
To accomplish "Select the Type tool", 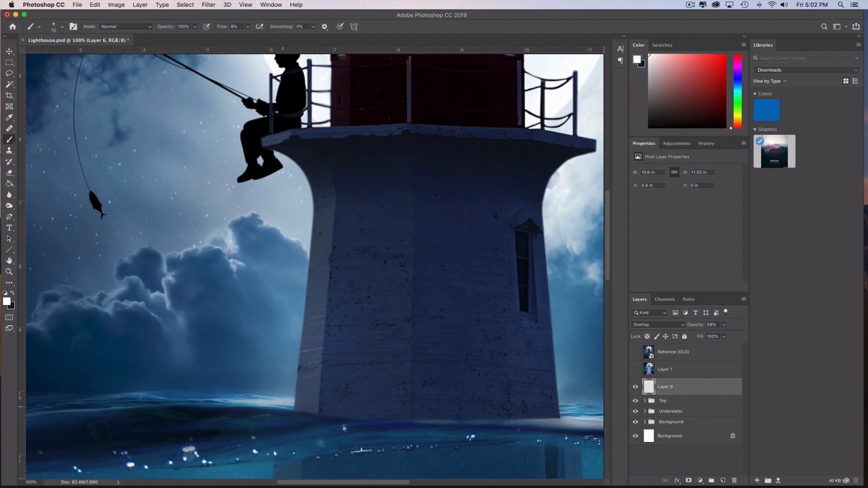I will [9, 228].
